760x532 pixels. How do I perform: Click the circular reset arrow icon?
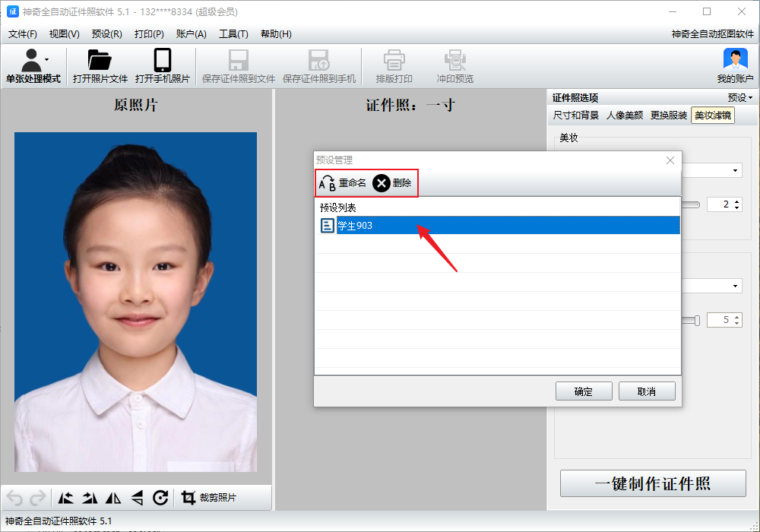click(160, 498)
